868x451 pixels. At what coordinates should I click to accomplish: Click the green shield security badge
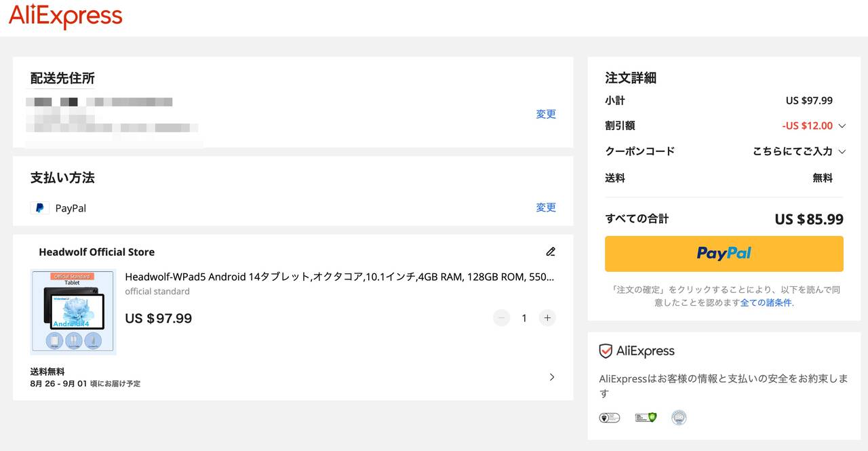[646, 417]
